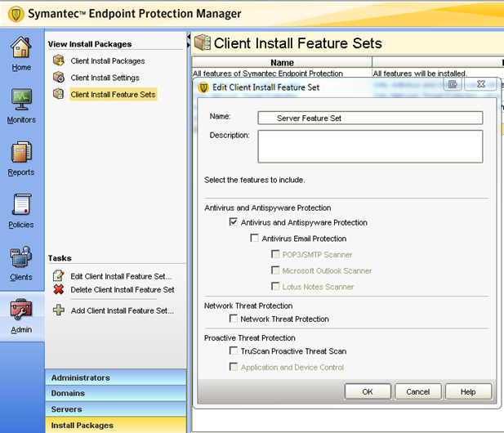Collapse the left pane splitter arrow

(x=189, y=38)
